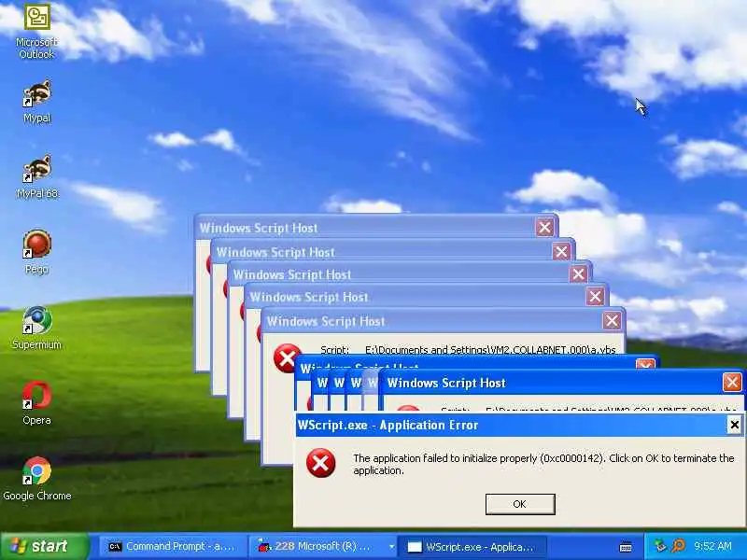Open the Start menu

click(x=44, y=546)
